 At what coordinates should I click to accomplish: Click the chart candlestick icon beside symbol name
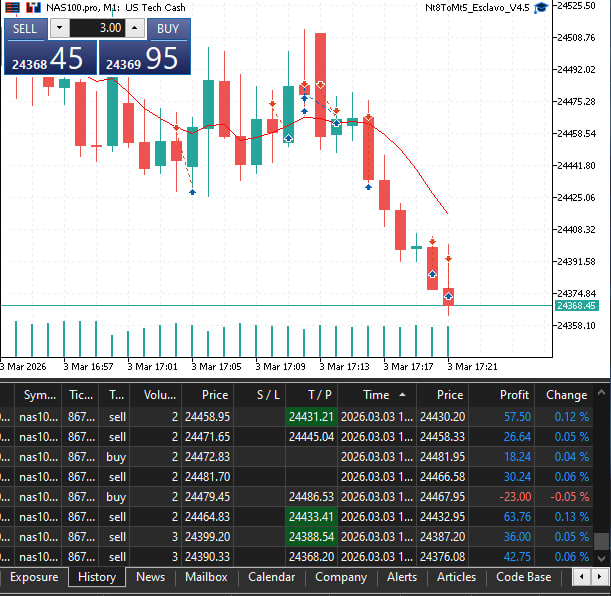33,7
